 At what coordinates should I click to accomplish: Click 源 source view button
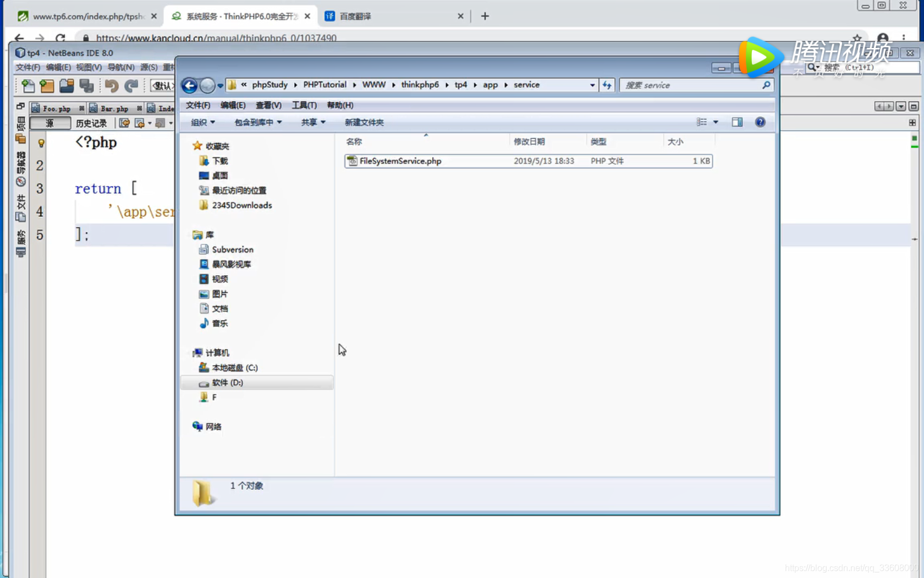50,123
